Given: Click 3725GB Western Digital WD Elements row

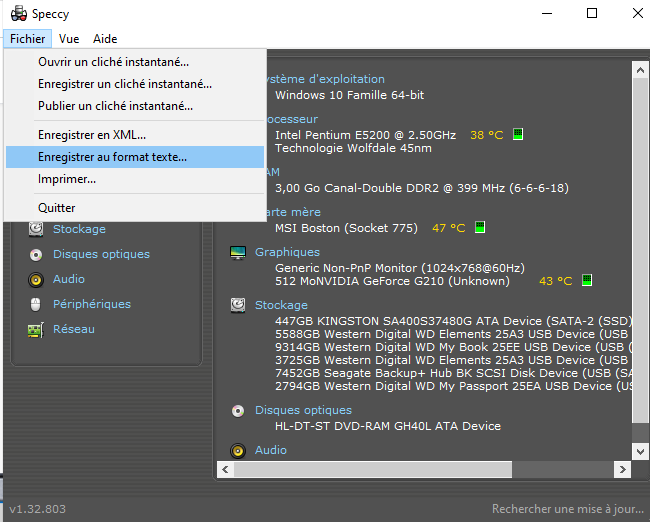Looking at the screenshot, I should [x=453, y=360].
